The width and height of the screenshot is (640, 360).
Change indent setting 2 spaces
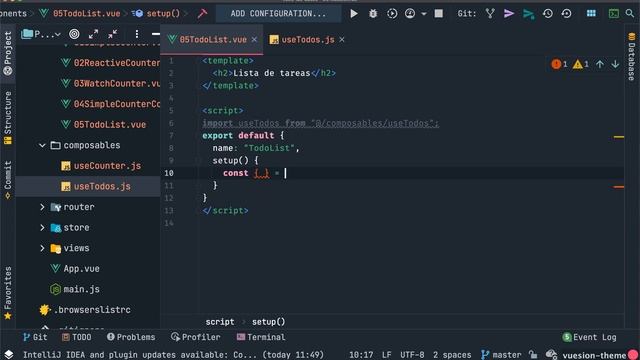point(452,355)
